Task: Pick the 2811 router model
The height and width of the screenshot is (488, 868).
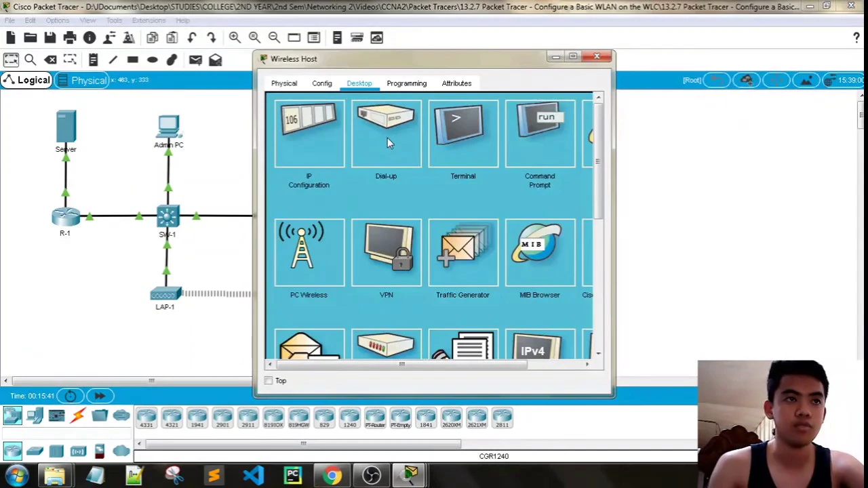Action: point(502,418)
